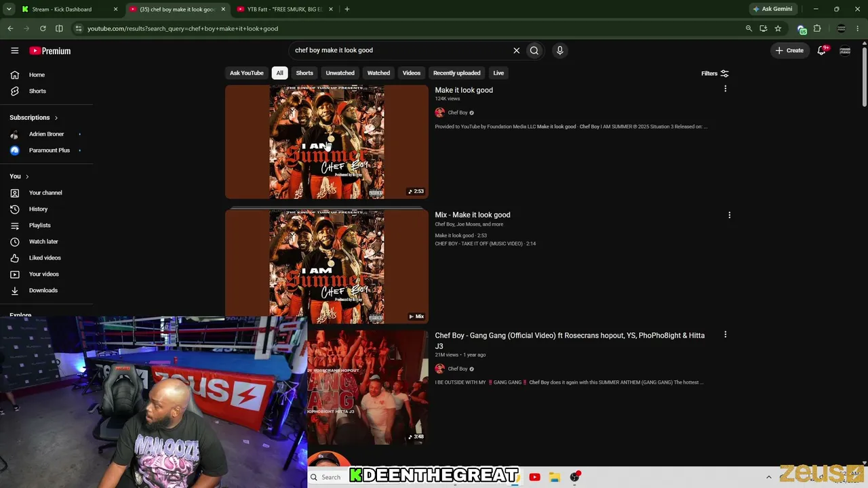Screen dimensions: 868x488
Task: Select the Shorts filter chip
Action: pyautogui.click(x=304, y=73)
